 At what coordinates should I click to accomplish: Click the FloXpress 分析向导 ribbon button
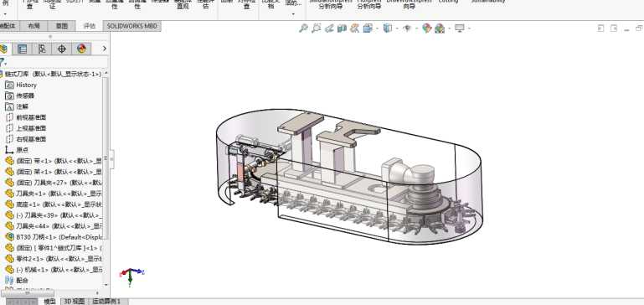[x=368, y=3]
